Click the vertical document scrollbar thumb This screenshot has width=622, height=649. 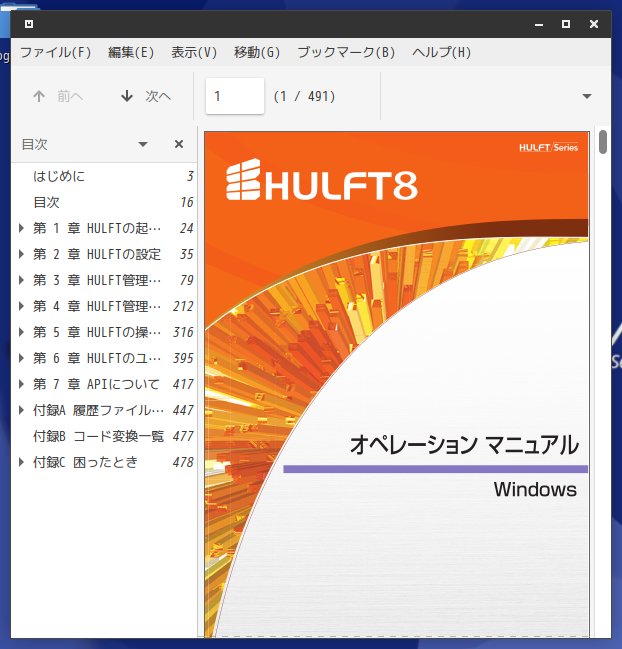tap(603, 142)
